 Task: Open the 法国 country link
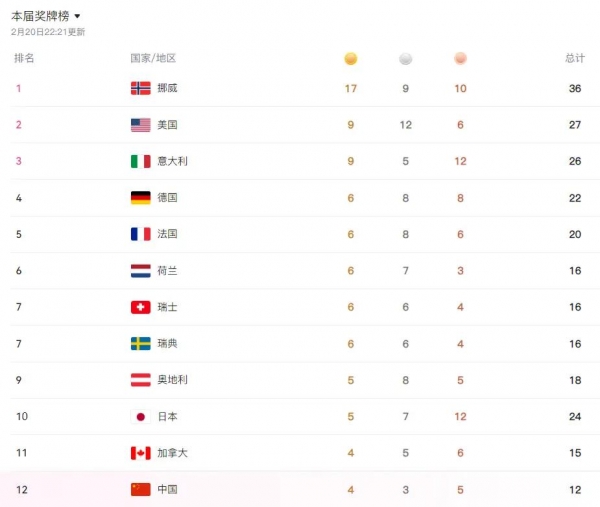click(x=167, y=234)
